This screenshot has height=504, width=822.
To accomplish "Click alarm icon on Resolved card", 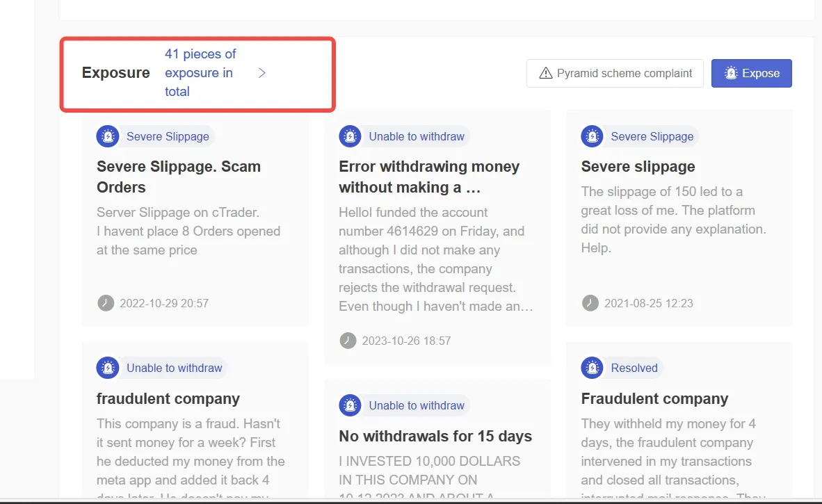I will pos(593,368).
